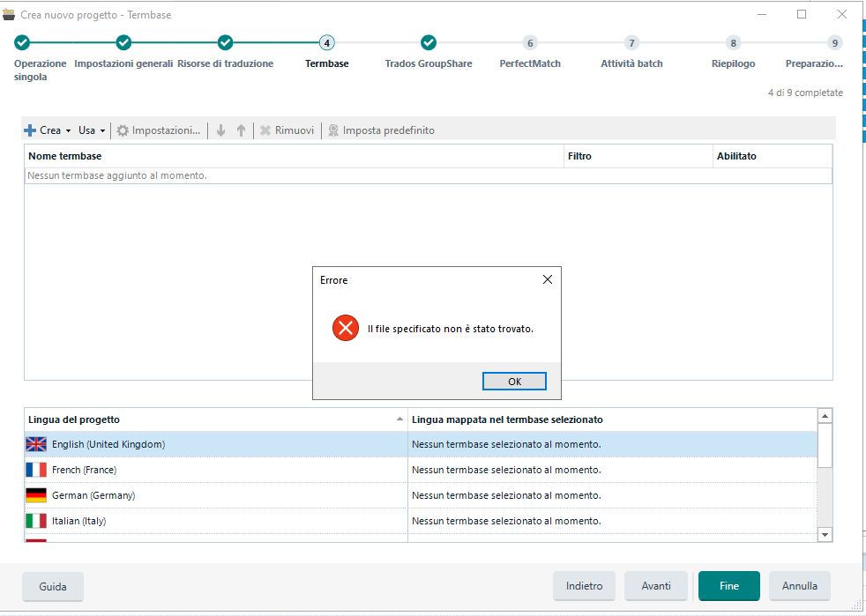Viewport: 866px width, 616px height.
Task: Go to step 7 Attività batch
Action: (631, 42)
